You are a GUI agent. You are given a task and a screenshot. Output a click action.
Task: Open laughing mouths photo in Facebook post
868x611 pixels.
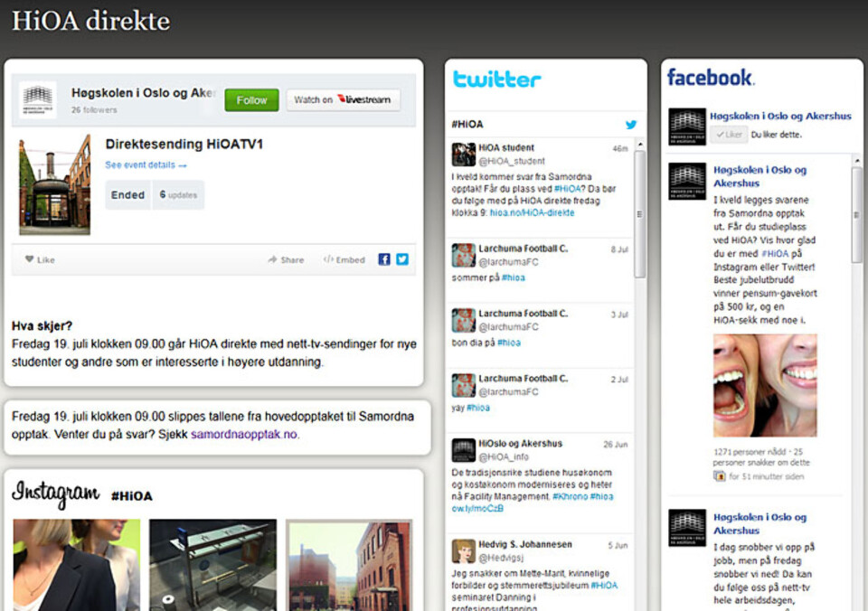tap(764, 385)
